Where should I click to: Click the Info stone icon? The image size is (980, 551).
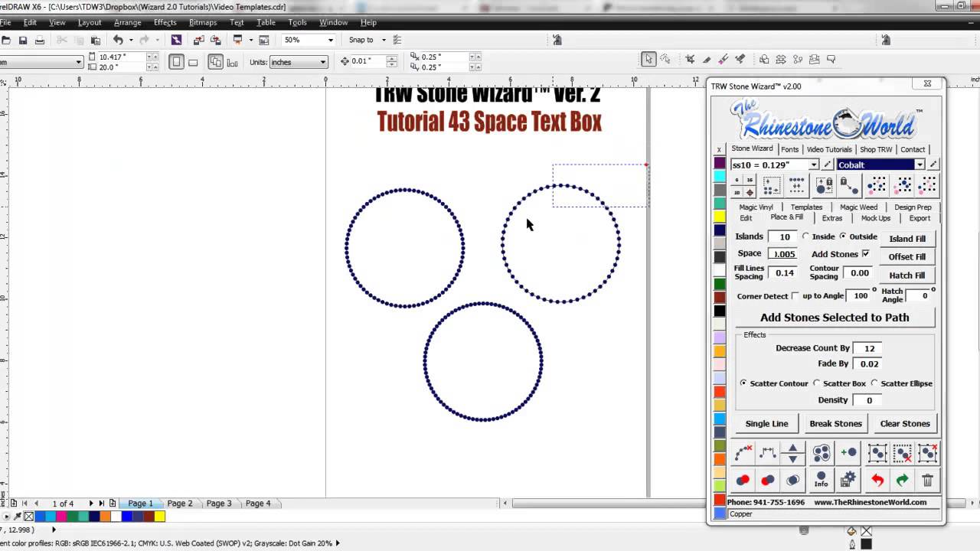[x=821, y=480]
